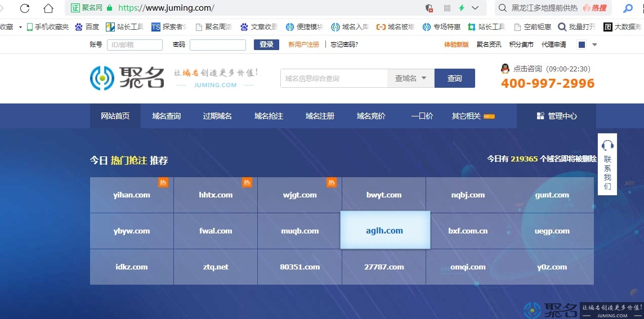Go to the browser home page icon

click(x=48, y=8)
